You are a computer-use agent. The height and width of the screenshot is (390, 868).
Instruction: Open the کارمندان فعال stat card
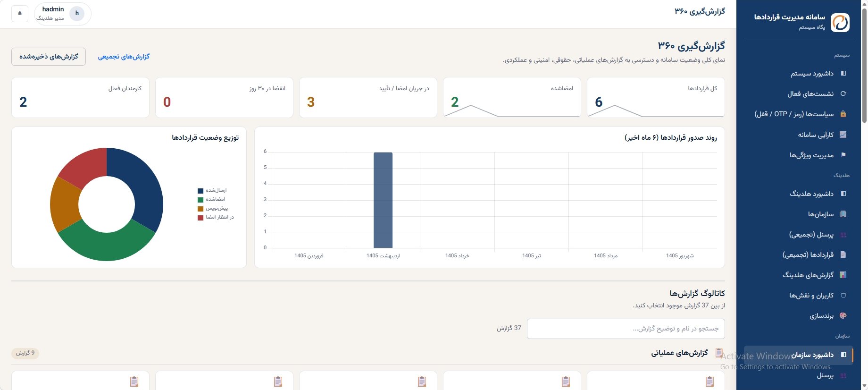(x=80, y=97)
